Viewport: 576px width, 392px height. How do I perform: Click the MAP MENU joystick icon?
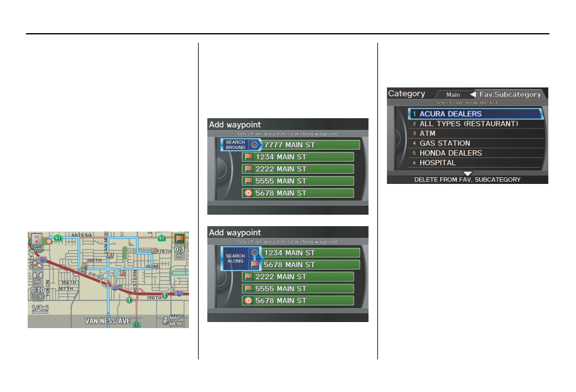[x=165, y=320]
